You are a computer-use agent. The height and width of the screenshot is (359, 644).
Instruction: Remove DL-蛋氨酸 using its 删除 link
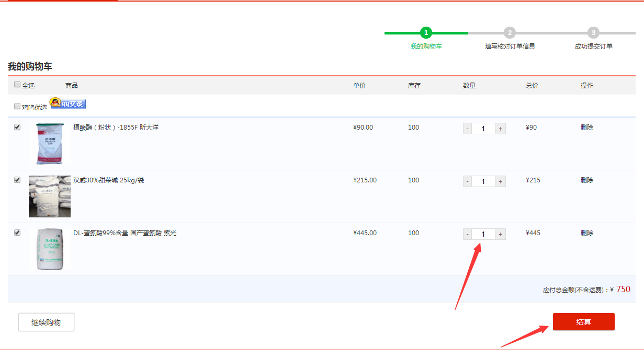[x=586, y=233]
